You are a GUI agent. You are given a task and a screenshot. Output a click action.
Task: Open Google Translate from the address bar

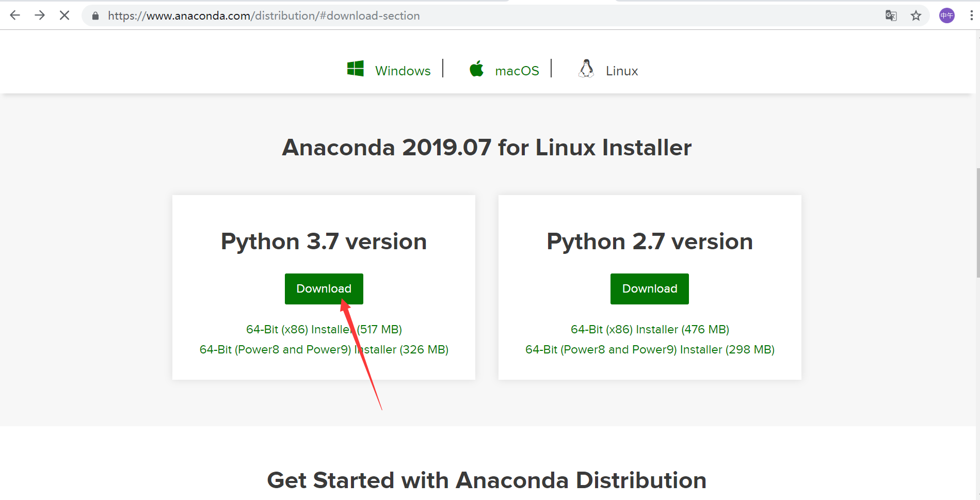(891, 15)
